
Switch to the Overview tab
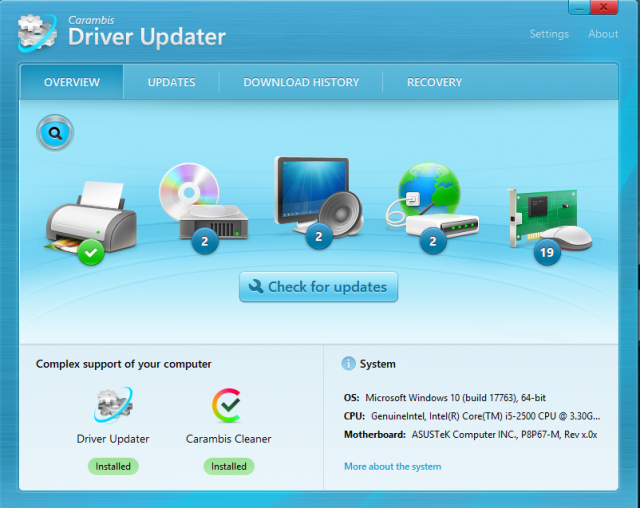click(x=71, y=82)
